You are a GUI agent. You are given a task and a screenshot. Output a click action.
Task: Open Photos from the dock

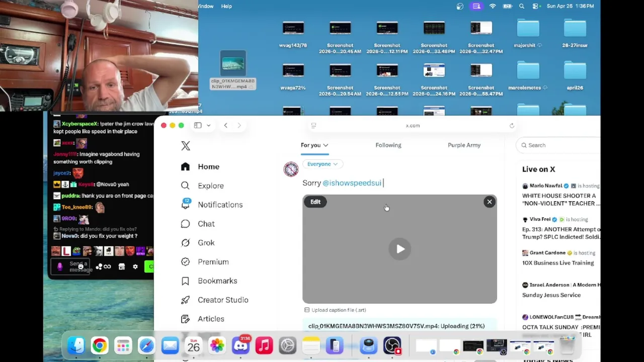(217, 345)
